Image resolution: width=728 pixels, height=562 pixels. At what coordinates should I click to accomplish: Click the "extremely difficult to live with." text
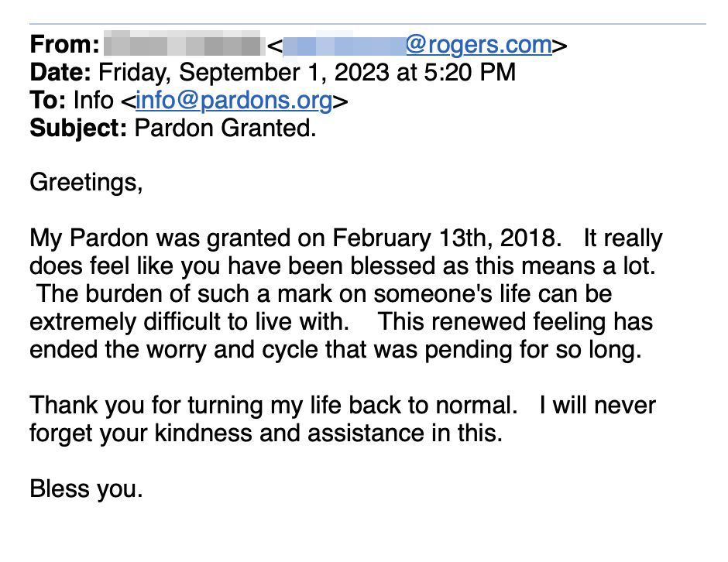click(x=190, y=321)
